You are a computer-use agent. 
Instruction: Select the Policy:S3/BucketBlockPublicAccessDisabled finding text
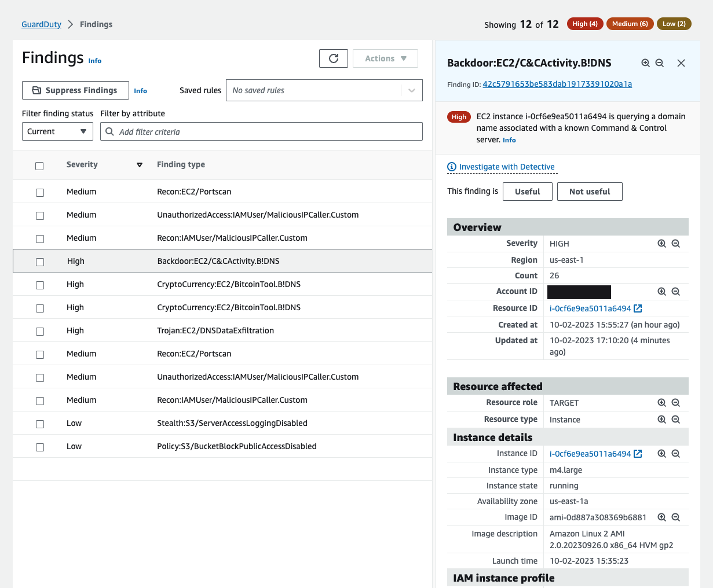237,446
